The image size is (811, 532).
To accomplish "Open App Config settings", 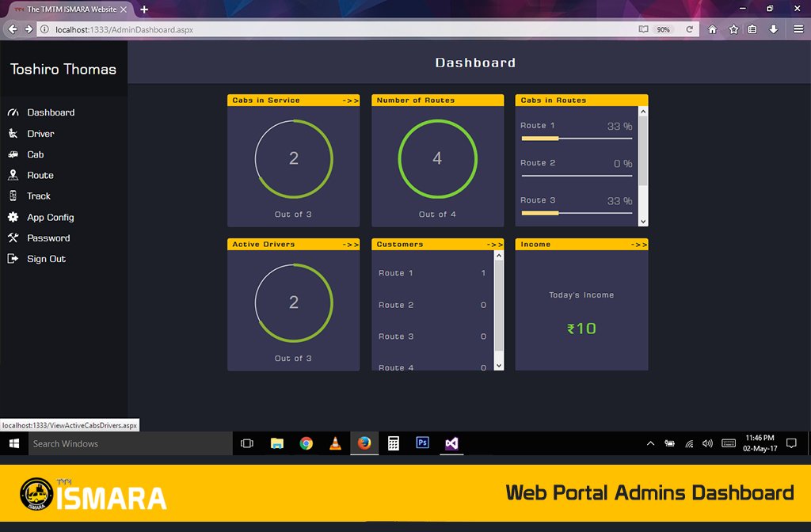I will [x=50, y=217].
